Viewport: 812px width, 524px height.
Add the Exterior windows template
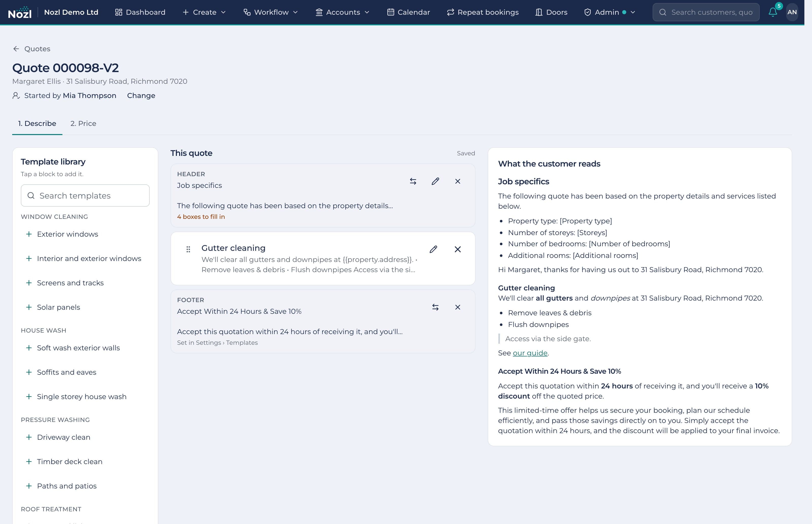85,234
